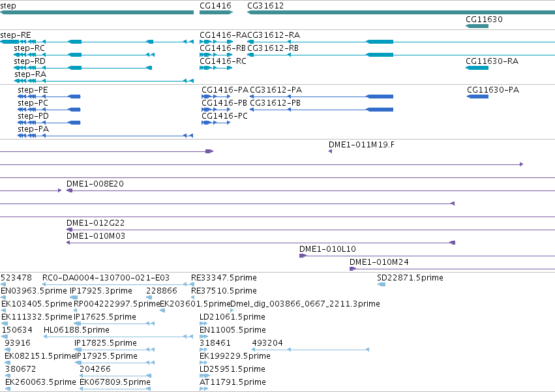This screenshot has height=392, width=555.
Task: Select the CG11630 gene label
Action: [484, 20]
